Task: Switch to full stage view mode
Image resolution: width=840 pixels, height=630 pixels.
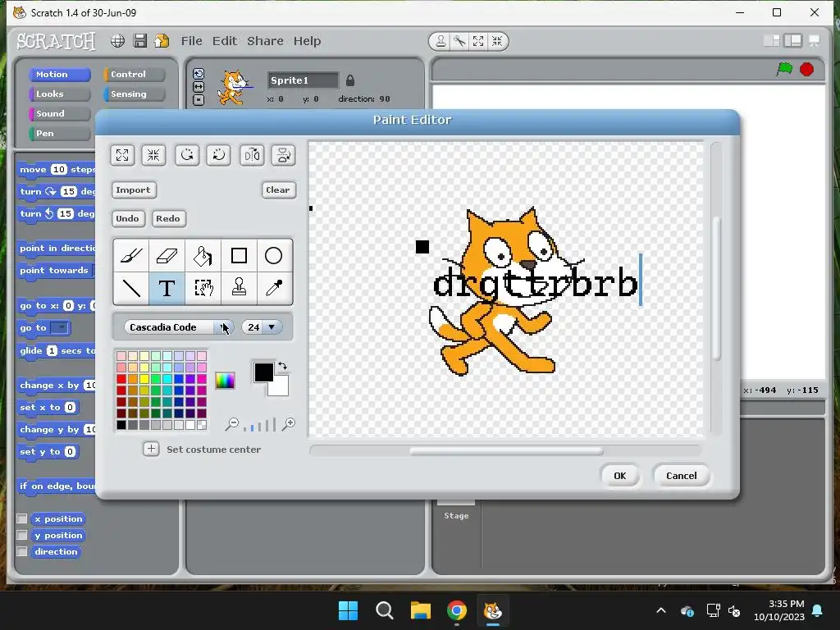Action: 793,41
